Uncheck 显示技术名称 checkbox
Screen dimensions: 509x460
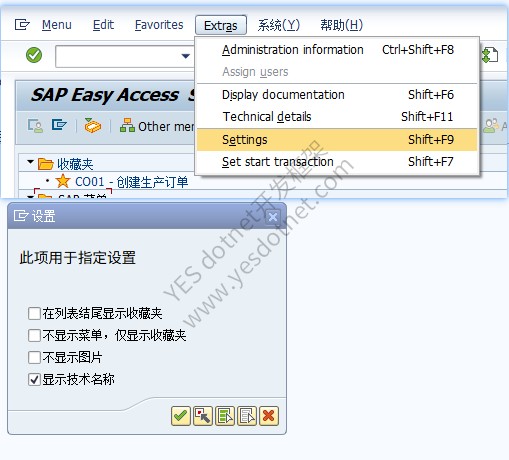point(34,380)
